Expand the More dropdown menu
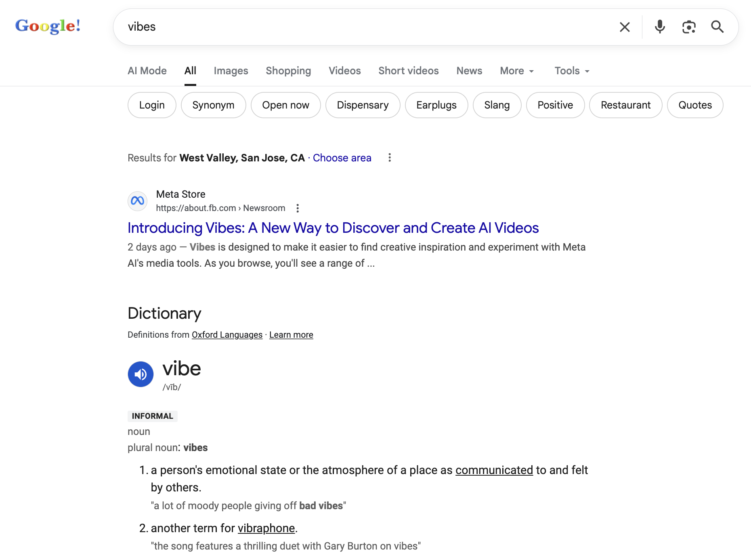751x560 pixels. pyautogui.click(x=517, y=71)
